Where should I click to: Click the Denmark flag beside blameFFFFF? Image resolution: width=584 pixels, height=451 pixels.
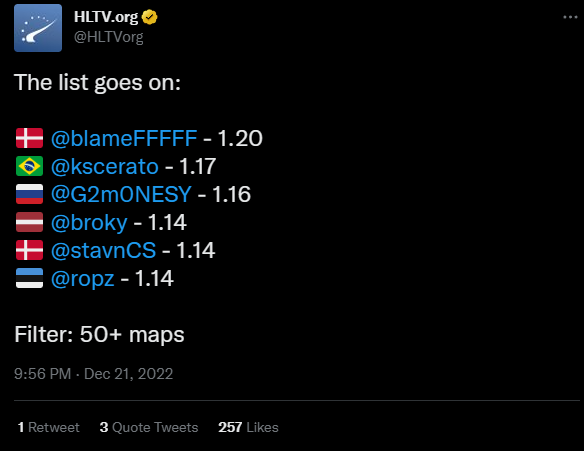pyautogui.click(x=29, y=138)
